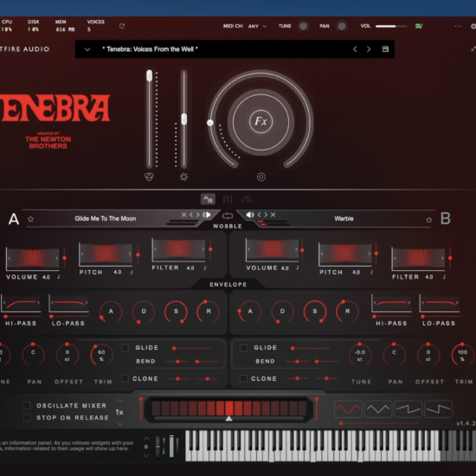This screenshot has height=476, width=476.
Task: Select the rightmost falling-saw wave shape button
Action: pyautogui.click(x=439, y=409)
